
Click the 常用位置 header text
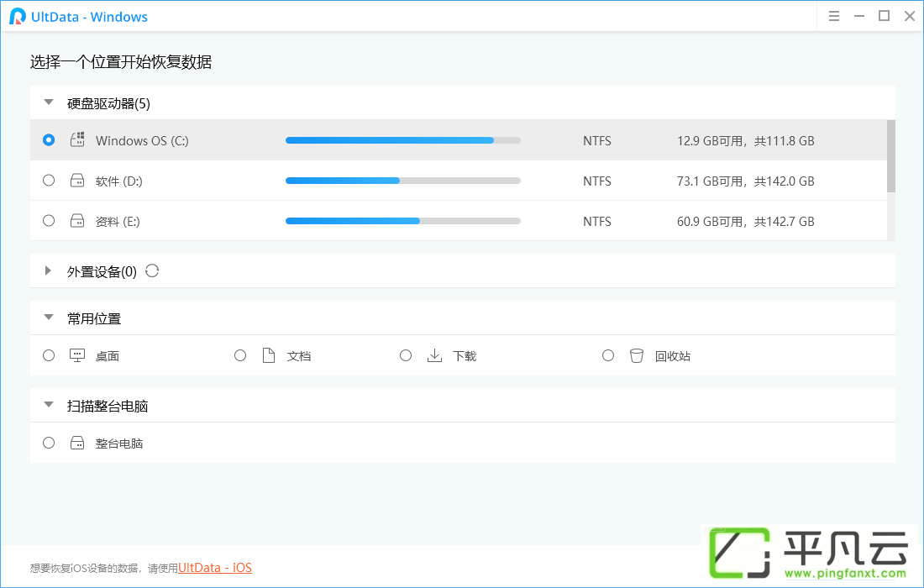click(x=94, y=318)
